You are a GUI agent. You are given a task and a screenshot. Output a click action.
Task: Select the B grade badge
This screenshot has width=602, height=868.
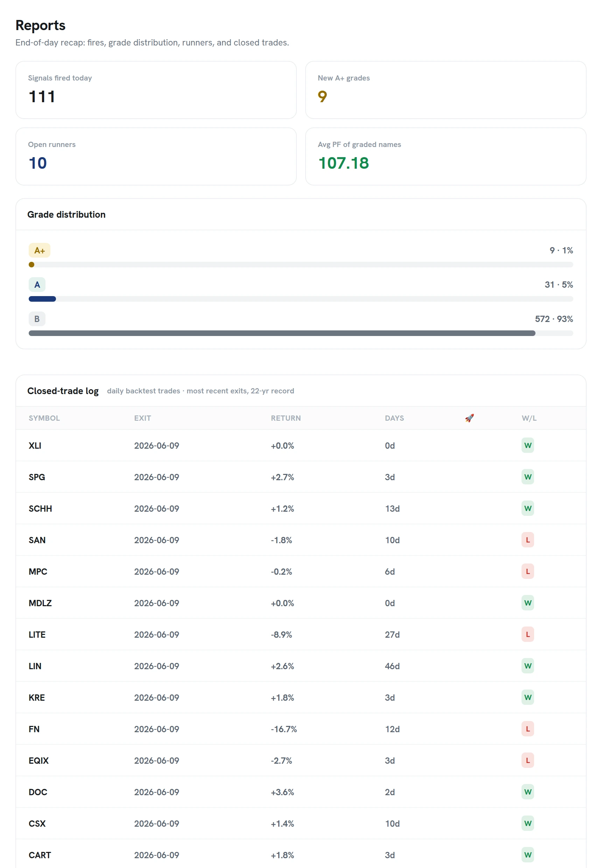coord(37,319)
